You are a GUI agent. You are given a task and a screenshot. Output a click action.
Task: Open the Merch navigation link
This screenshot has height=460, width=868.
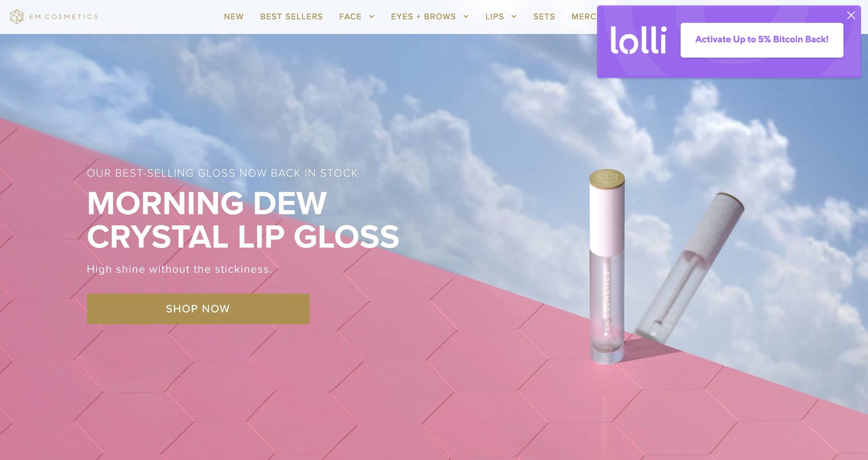(x=584, y=16)
